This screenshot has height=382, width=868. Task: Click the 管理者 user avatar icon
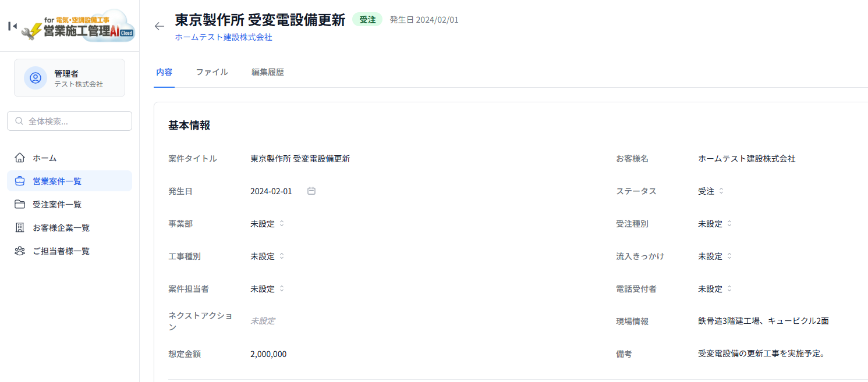[36, 78]
